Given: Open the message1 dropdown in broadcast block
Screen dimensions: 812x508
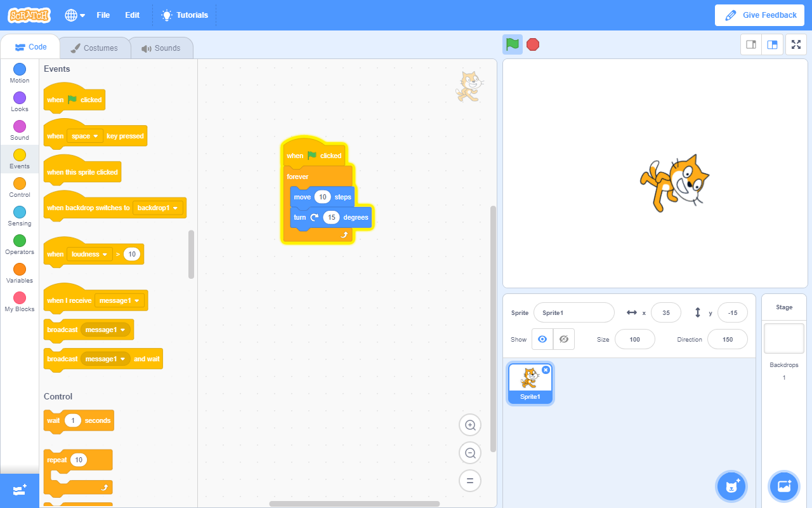Looking at the screenshot, I should pos(107,330).
